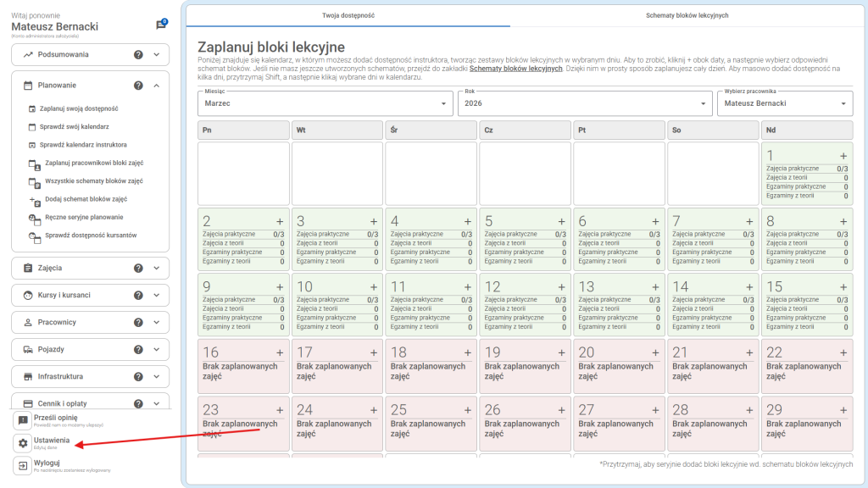Open the Miesiąc month dropdown

[325, 103]
